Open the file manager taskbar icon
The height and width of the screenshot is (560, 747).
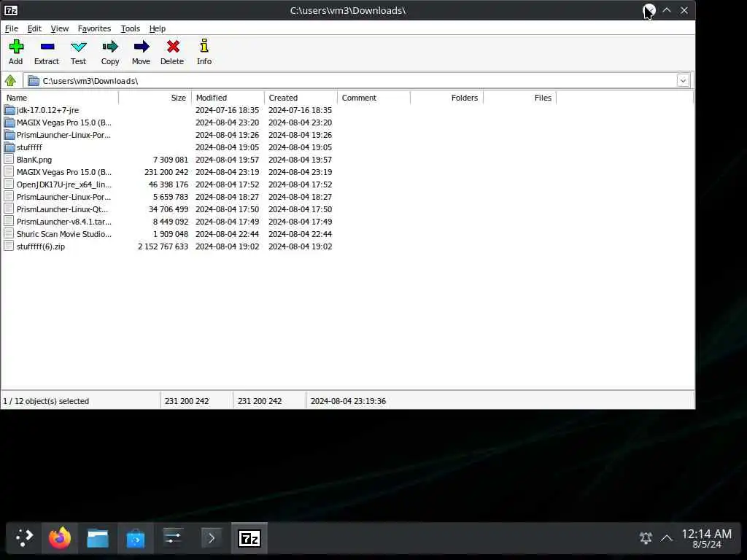[98, 539]
